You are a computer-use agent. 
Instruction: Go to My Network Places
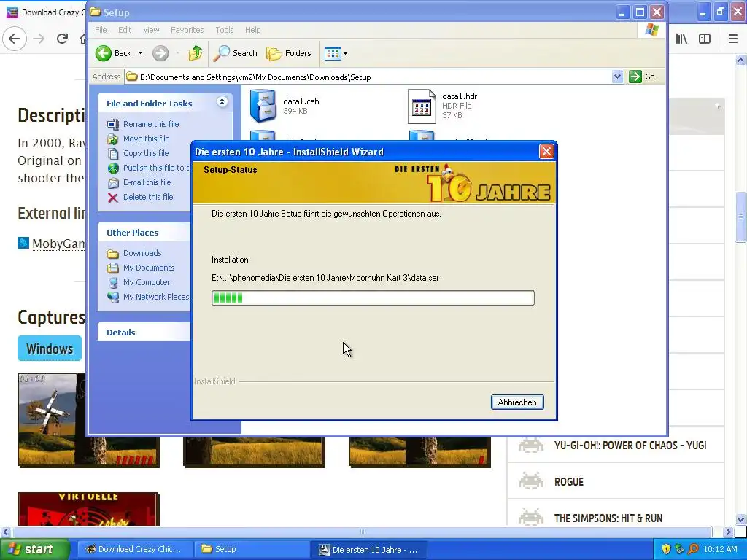pos(156,297)
